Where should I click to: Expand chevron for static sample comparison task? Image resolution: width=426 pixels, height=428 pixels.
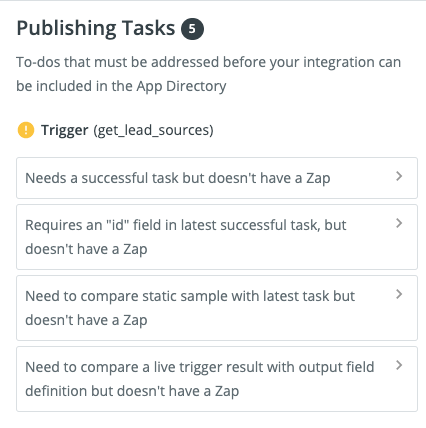point(399,294)
